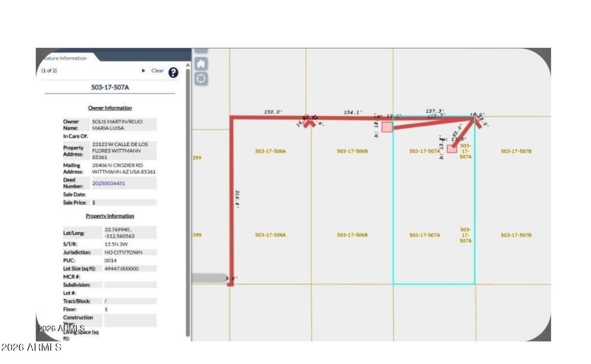Viewport: 591px width, 364px height.
Task: Click lower 503-17-506A parcel label
Action: 270,235
